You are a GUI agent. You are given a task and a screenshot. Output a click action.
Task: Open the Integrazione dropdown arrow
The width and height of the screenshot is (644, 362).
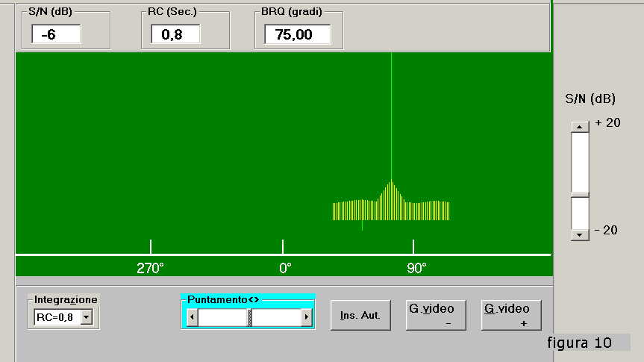(86, 318)
